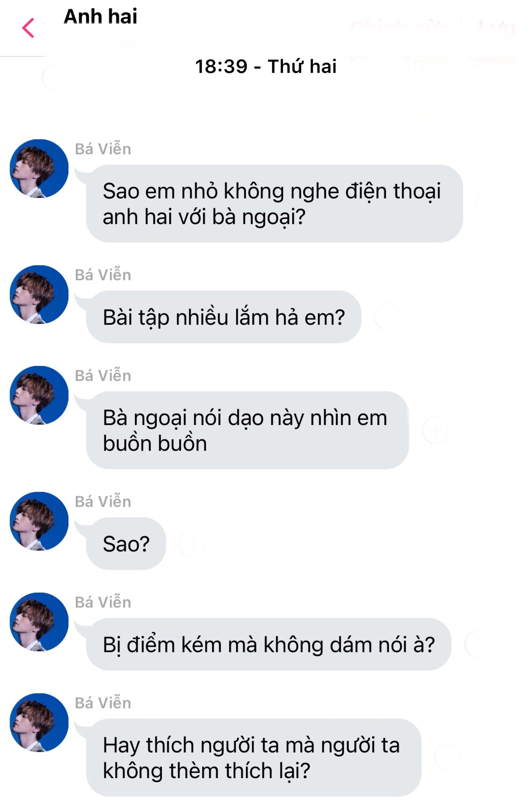Tap the "Bài tập nhiều lắm hả em?" bubble

pyautogui.click(x=224, y=317)
